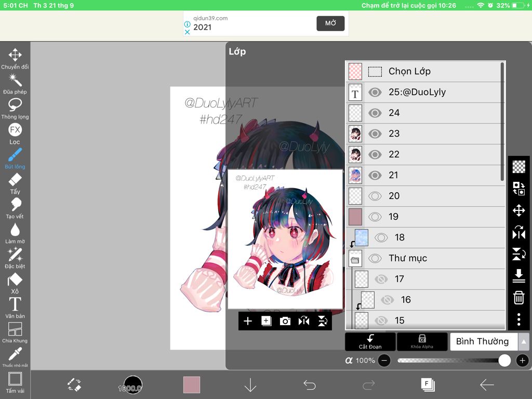Select the Bút lông brush tool

tap(15, 158)
